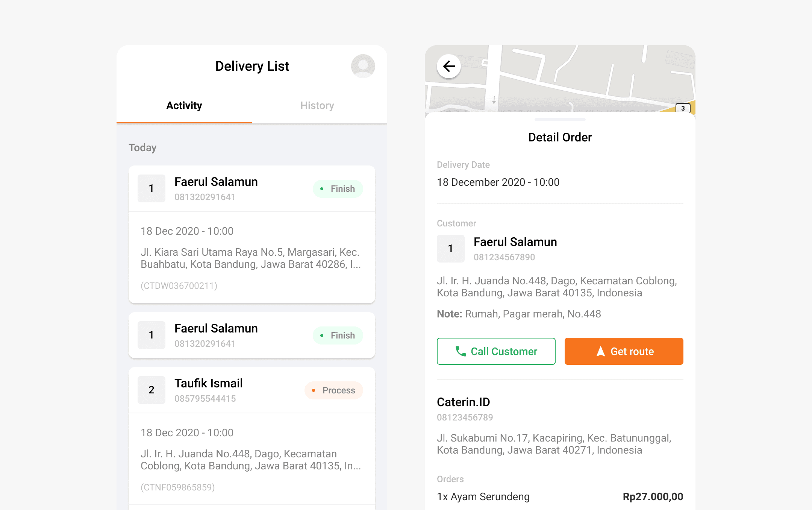Click the back arrow on the map
812x510 pixels.
pos(449,67)
